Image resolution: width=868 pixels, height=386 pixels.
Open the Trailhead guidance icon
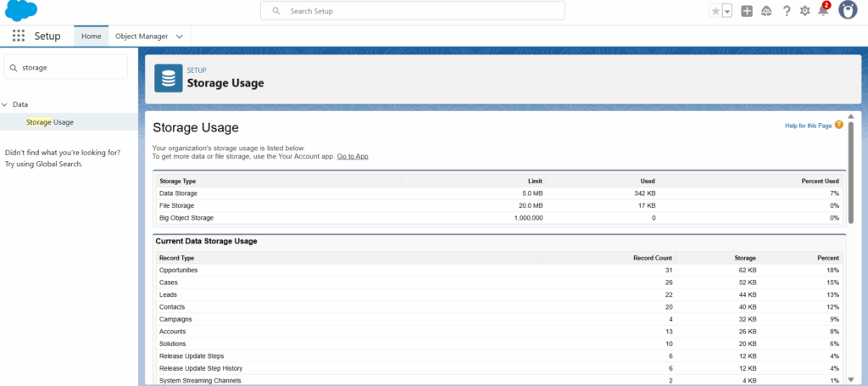pyautogui.click(x=766, y=11)
